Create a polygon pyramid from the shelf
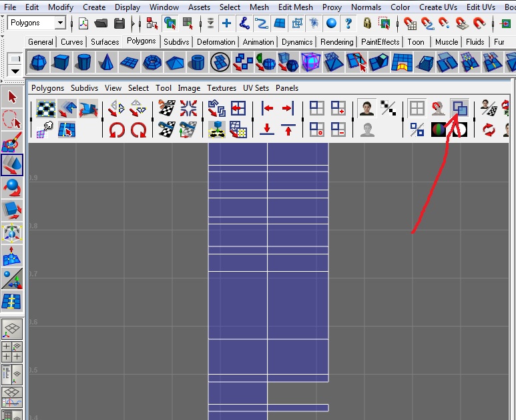Image resolution: width=516 pixels, height=420 pixels. coord(174,62)
